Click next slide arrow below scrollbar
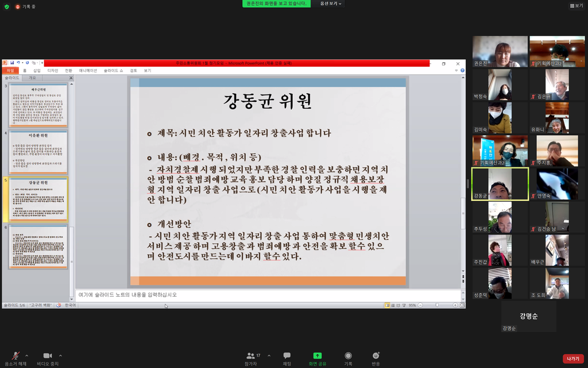The image size is (588, 368). 463,281
